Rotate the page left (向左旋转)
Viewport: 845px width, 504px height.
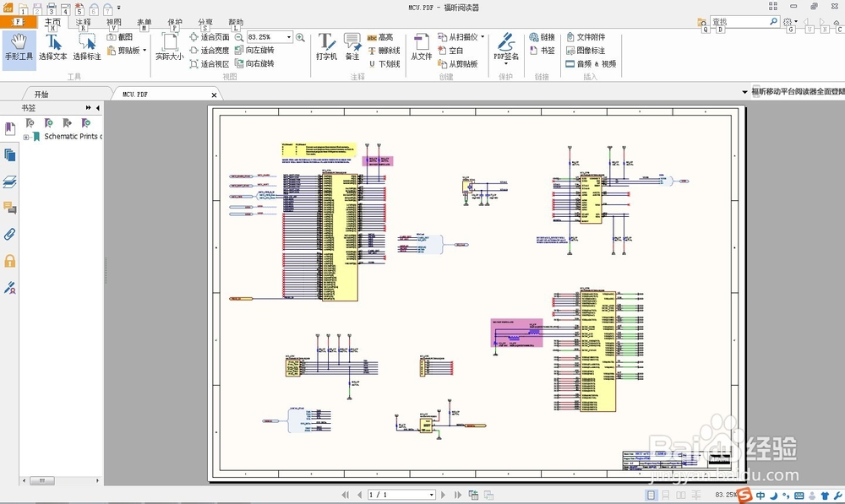(x=254, y=50)
